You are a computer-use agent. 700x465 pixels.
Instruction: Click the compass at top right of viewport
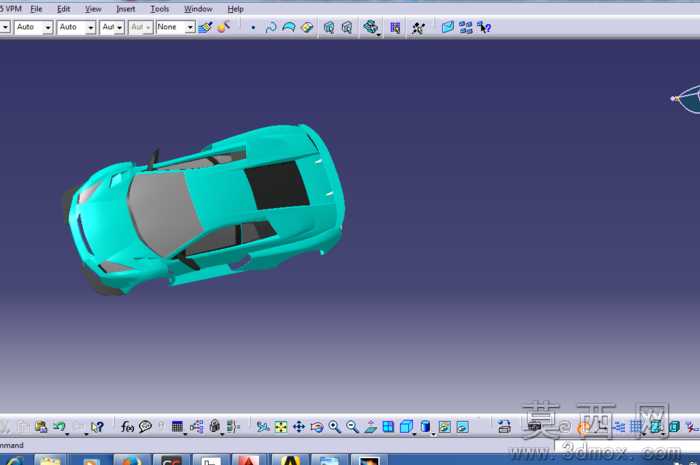687,99
